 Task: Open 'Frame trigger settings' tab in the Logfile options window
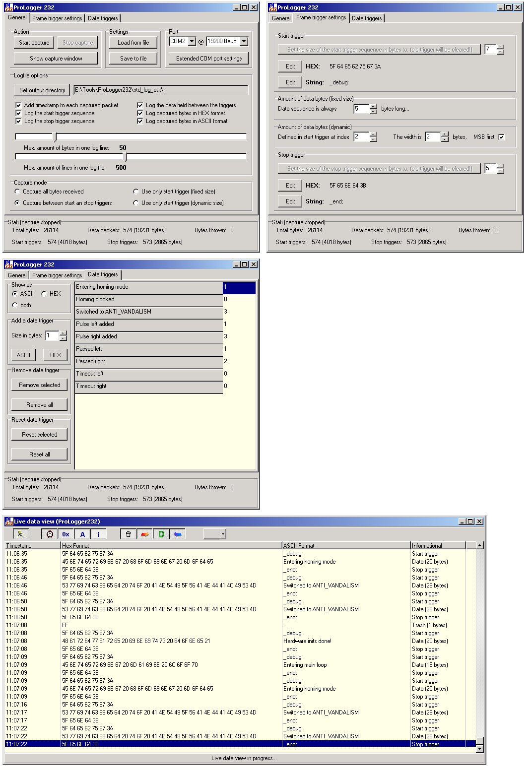(57, 18)
